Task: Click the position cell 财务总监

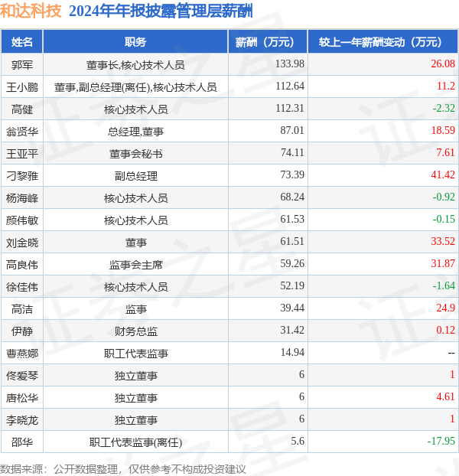Action: (135, 331)
